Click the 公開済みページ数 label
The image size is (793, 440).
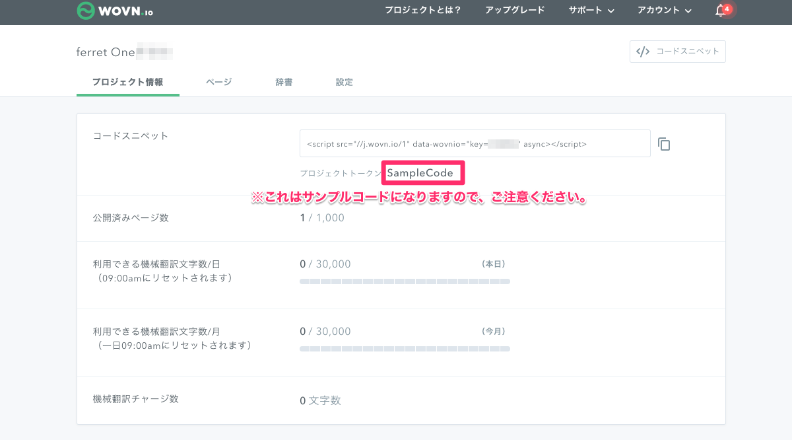pos(130,218)
